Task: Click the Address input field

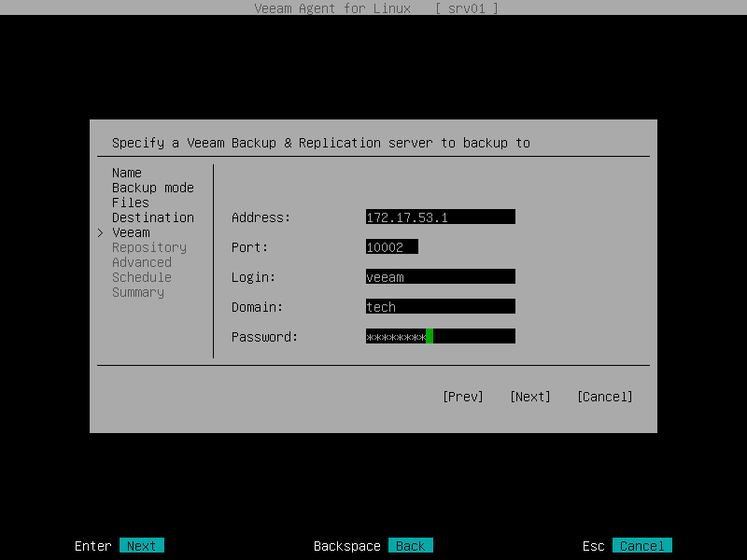Action: click(x=440, y=217)
